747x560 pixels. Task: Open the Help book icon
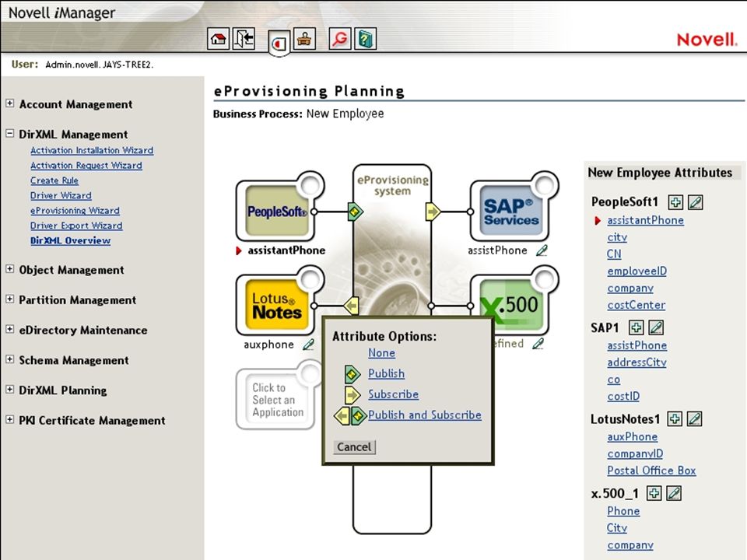coord(365,39)
